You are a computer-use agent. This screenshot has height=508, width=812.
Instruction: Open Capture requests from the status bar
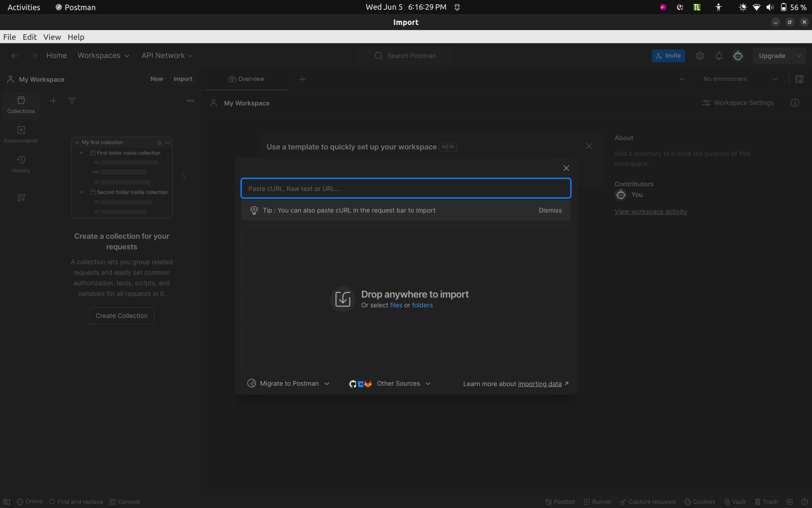tap(648, 502)
